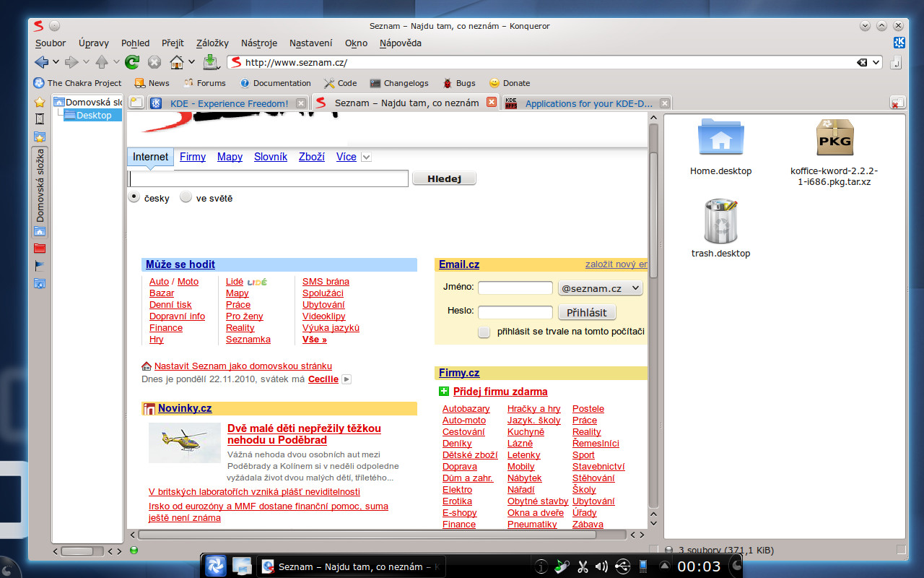Open the trash.desktop icon

[x=720, y=222]
